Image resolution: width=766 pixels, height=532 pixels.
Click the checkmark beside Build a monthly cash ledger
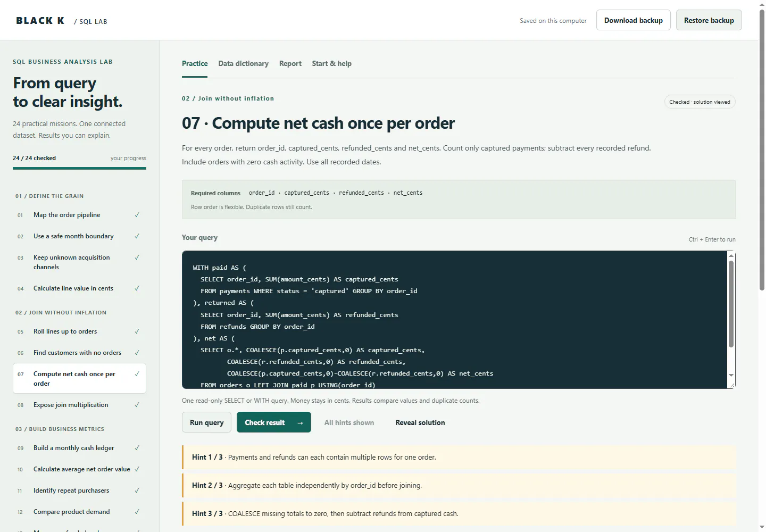tap(137, 448)
